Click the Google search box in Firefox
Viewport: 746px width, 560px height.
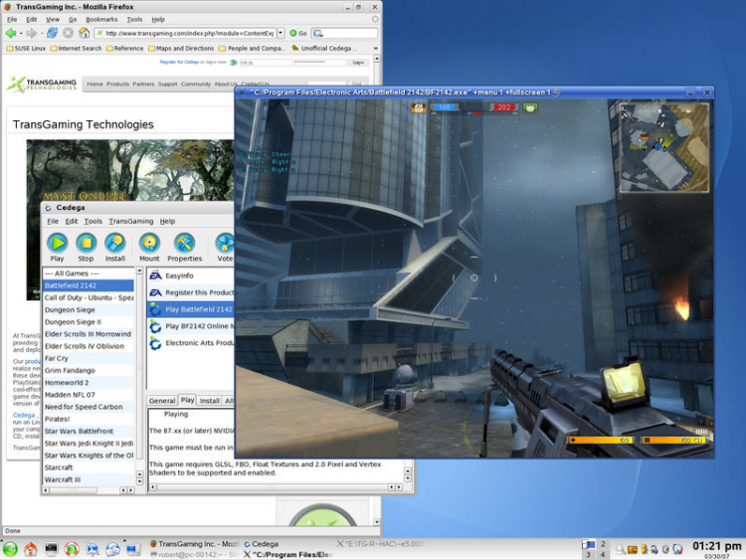coord(345,33)
